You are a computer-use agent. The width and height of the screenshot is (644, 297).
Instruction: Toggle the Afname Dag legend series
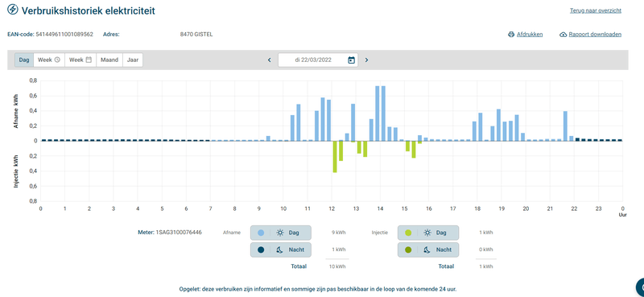point(281,233)
